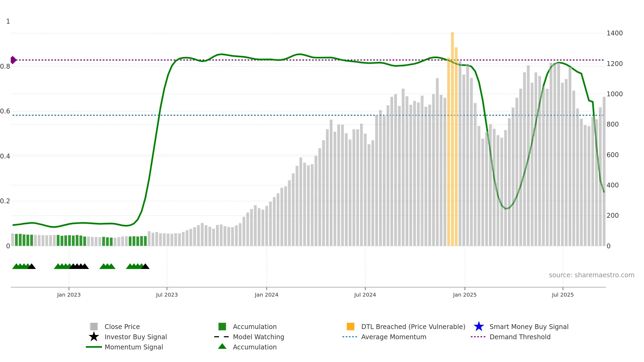644x362 pixels.
Task: Click the dashed Model Watching legend icon
Action: click(x=222, y=337)
